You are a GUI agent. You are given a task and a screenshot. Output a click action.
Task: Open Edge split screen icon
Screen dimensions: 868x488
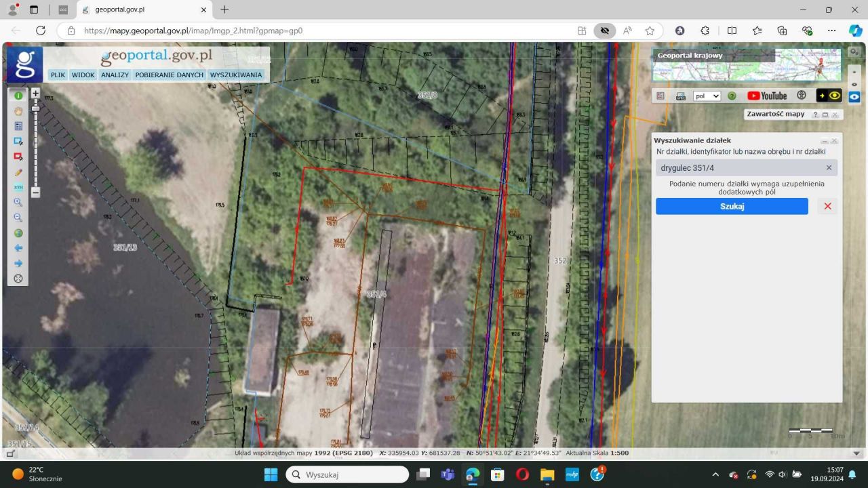[732, 30]
